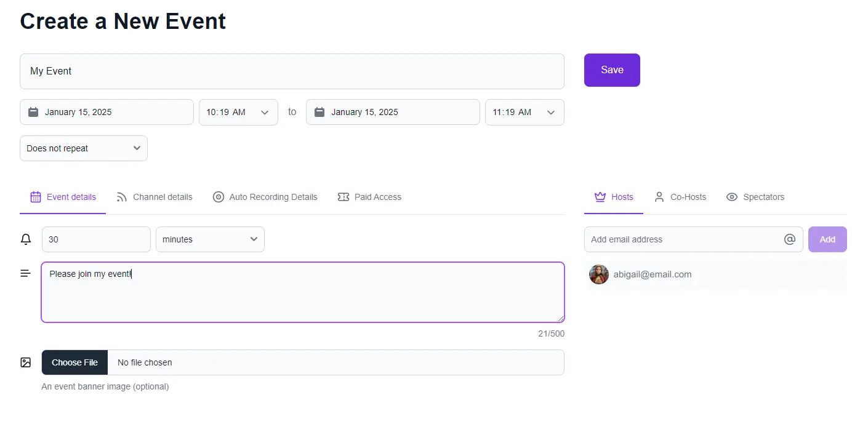Click the Choose File button
Viewport: 868px width, 427px height.
pyautogui.click(x=74, y=362)
